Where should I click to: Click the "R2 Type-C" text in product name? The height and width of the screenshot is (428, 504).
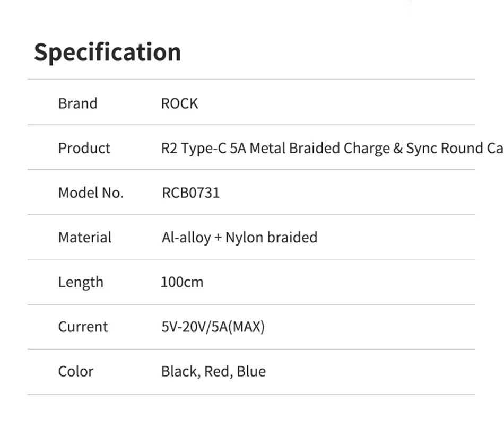pyautogui.click(x=194, y=148)
